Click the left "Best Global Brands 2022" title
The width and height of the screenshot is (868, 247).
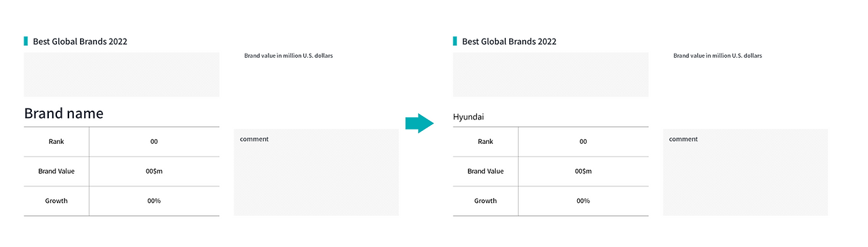tap(80, 41)
